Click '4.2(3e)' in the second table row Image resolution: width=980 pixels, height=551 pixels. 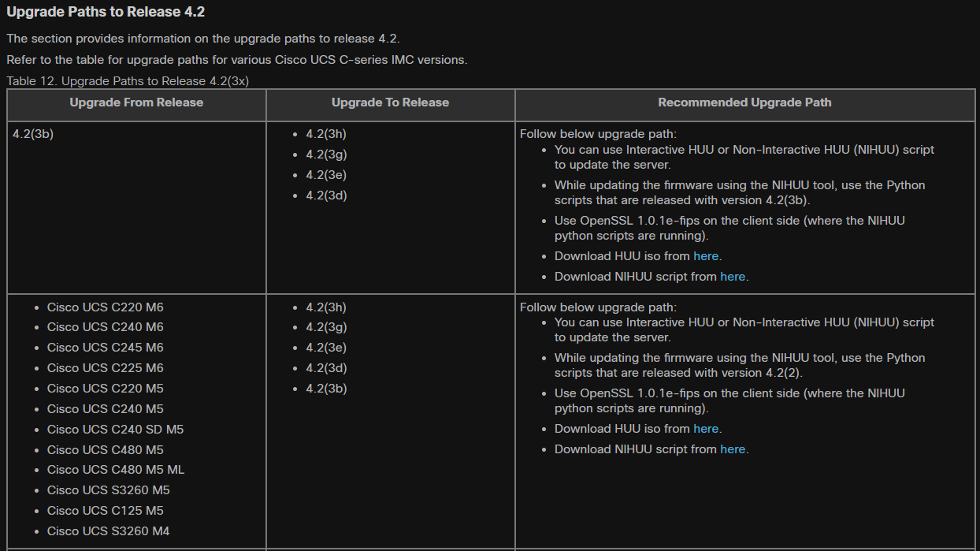(326, 348)
